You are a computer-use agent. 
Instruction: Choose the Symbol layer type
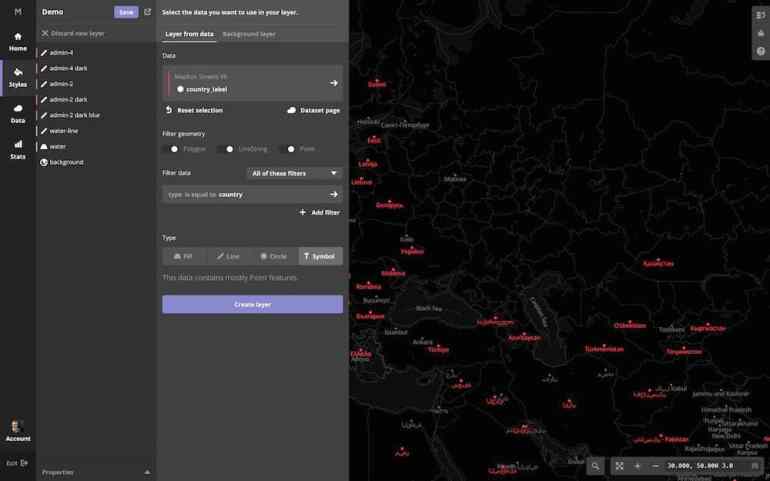coord(320,256)
